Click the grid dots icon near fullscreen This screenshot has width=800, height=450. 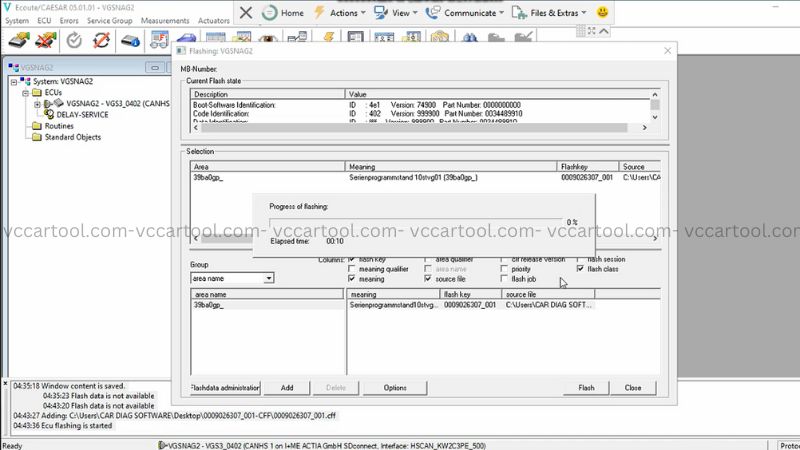coord(581,31)
